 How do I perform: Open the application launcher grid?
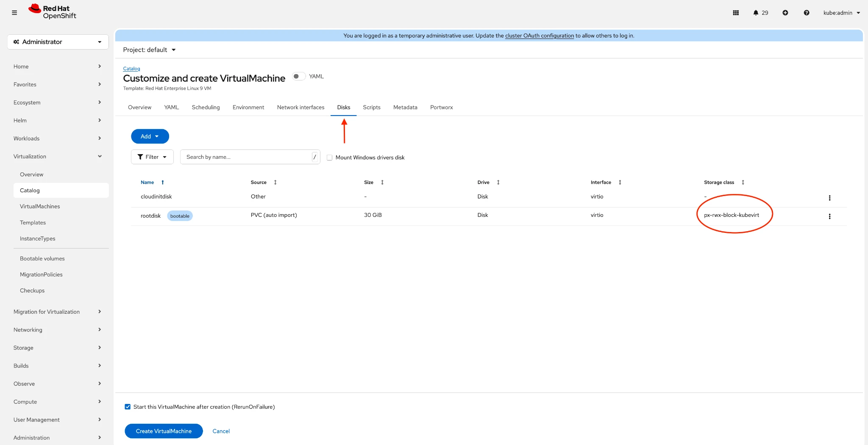[736, 13]
